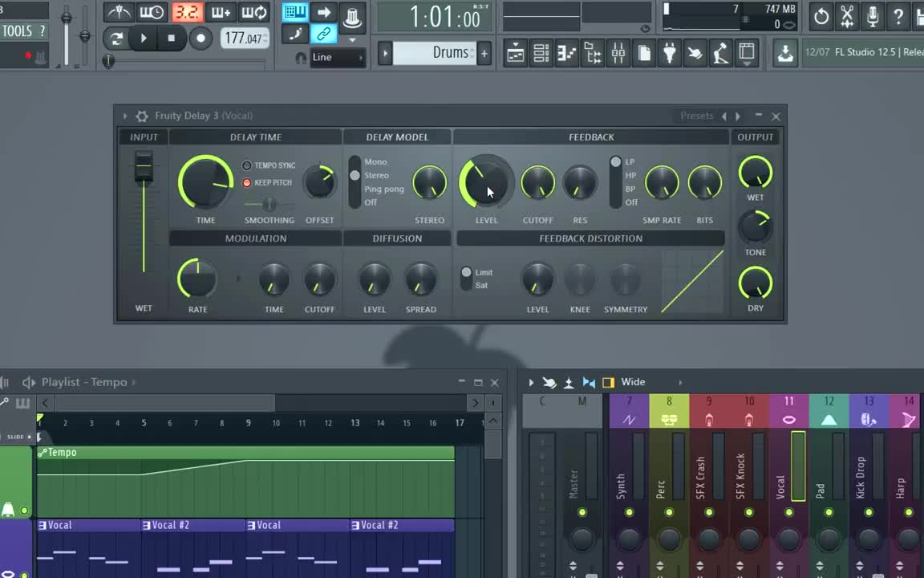Open the Mixer view from toolbar
Viewport: 924px width, 578px height.
[618, 54]
